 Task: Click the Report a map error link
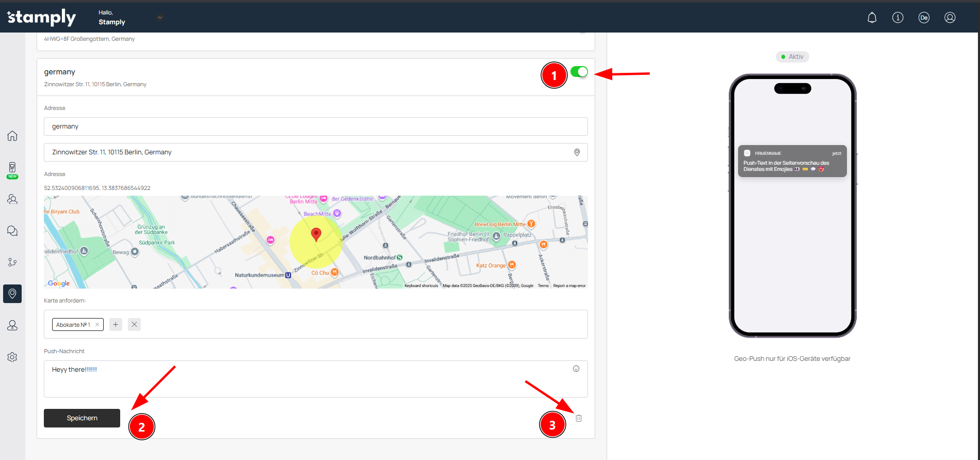tap(569, 285)
